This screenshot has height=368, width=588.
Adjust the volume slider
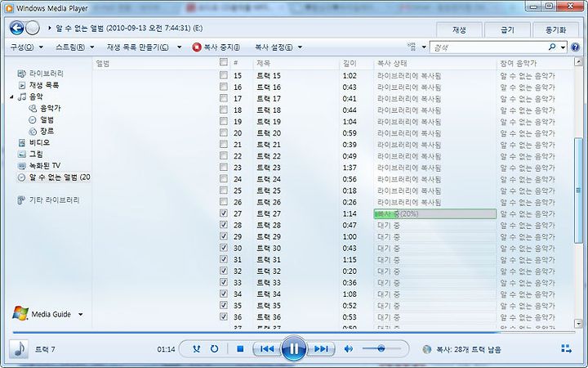click(x=381, y=349)
